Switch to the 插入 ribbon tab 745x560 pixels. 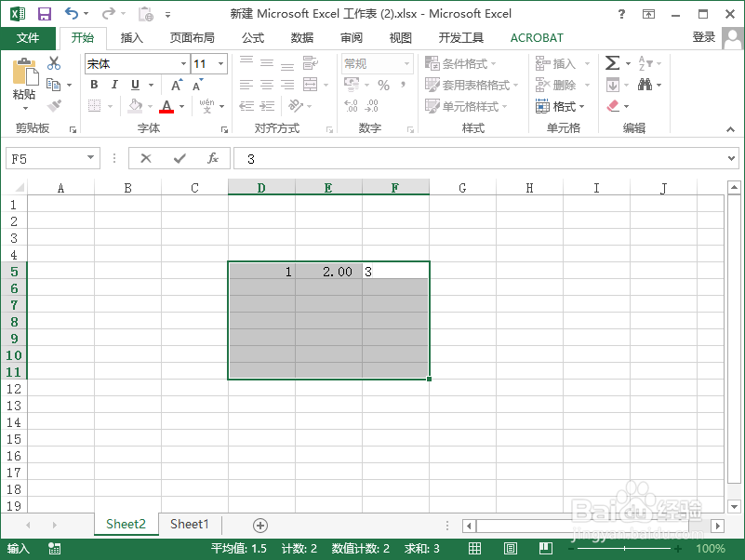(130, 38)
